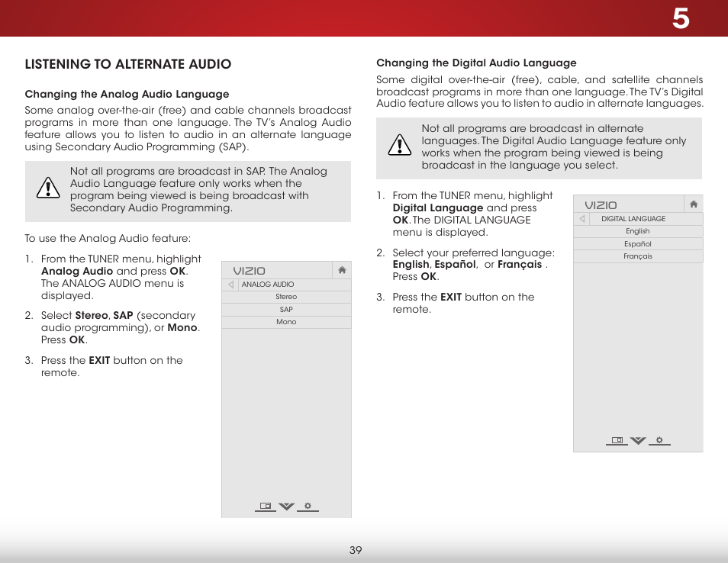Open the settings gear in Analog Audio panel

click(308, 506)
